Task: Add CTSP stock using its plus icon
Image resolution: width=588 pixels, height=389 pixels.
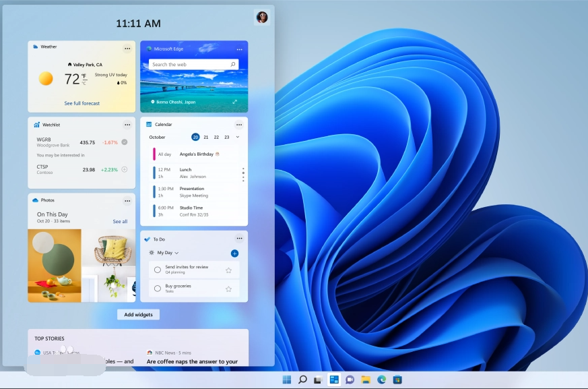Action: click(x=124, y=170)
